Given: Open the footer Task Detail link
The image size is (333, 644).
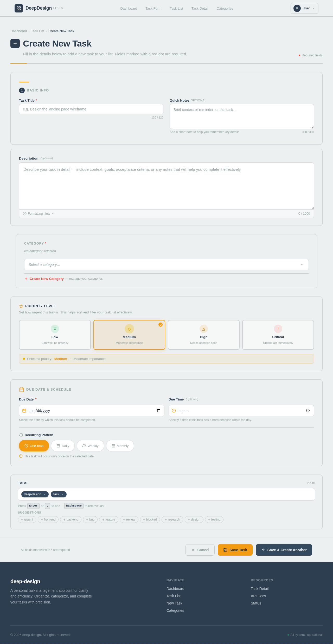Looking at the screenshot, I should [x=260, y=589].
